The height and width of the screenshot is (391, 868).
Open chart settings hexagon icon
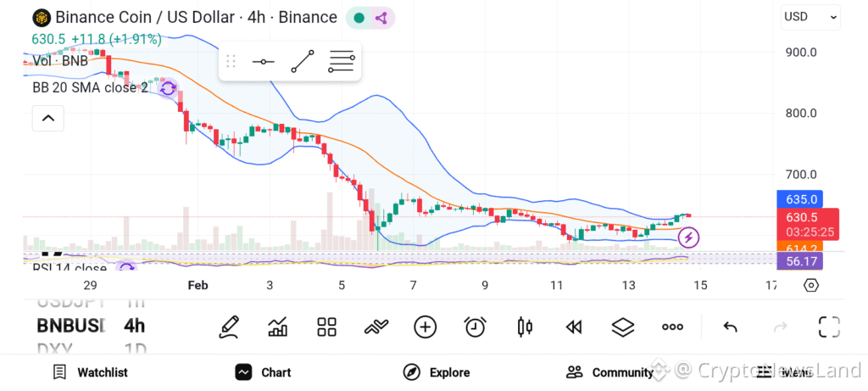click(811, 285)
